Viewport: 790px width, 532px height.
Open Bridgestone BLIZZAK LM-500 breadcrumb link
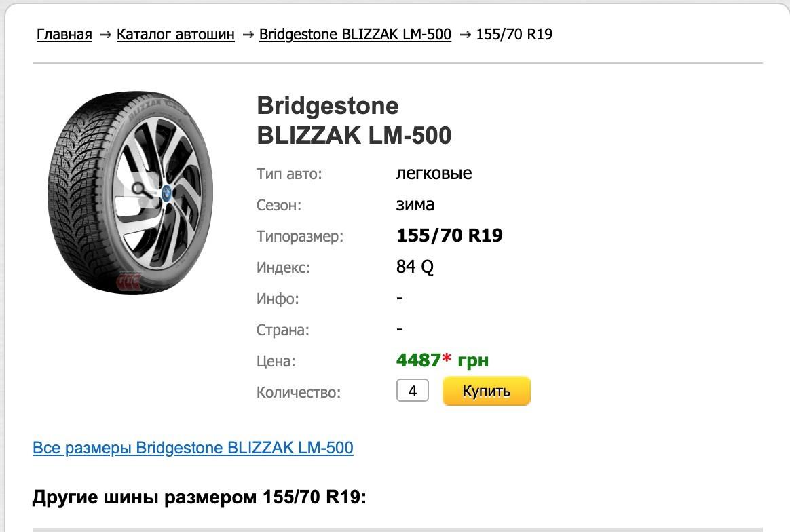[x=355, y=34]
